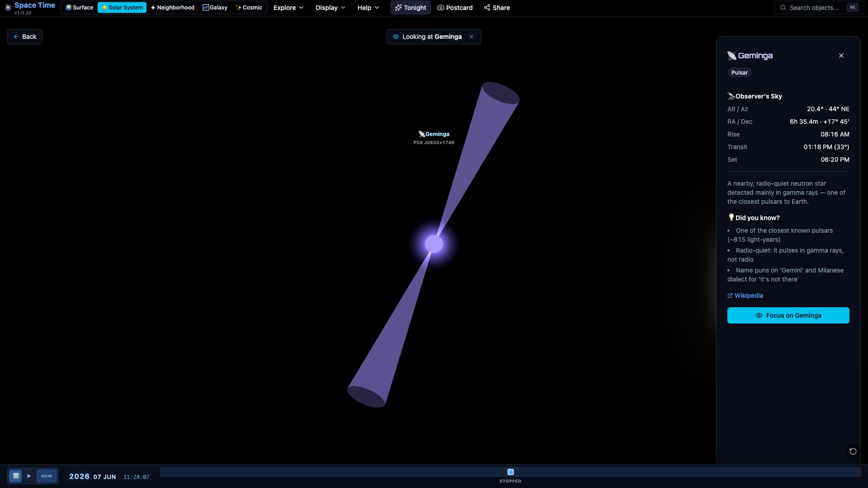Focus the Search objects field
The image size is (868, 488).
819,8
